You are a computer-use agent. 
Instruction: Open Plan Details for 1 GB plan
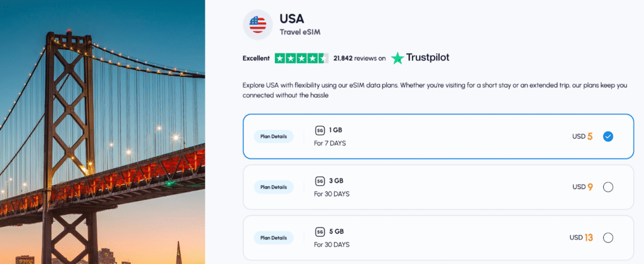(x=274, y=136)
